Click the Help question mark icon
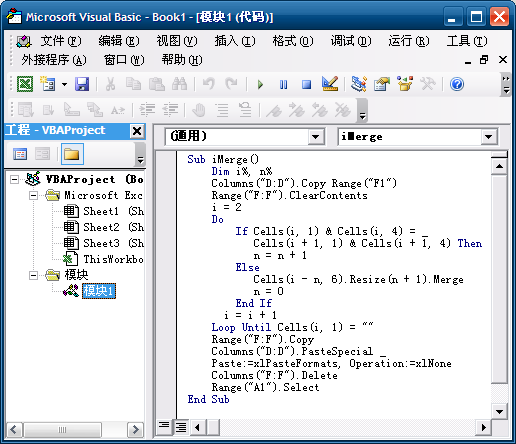Viewport: 516px width, 444px height. 457,84
